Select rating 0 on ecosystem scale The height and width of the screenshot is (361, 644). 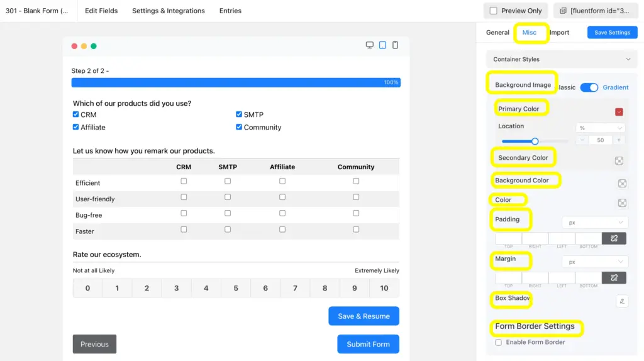(x=87, y=288)
